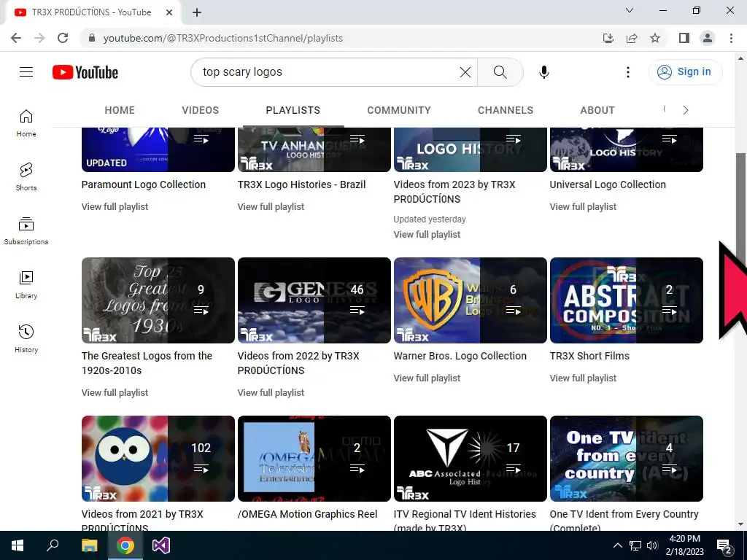
Task: Open a new browser tab
Action: [x=197, y=12]
